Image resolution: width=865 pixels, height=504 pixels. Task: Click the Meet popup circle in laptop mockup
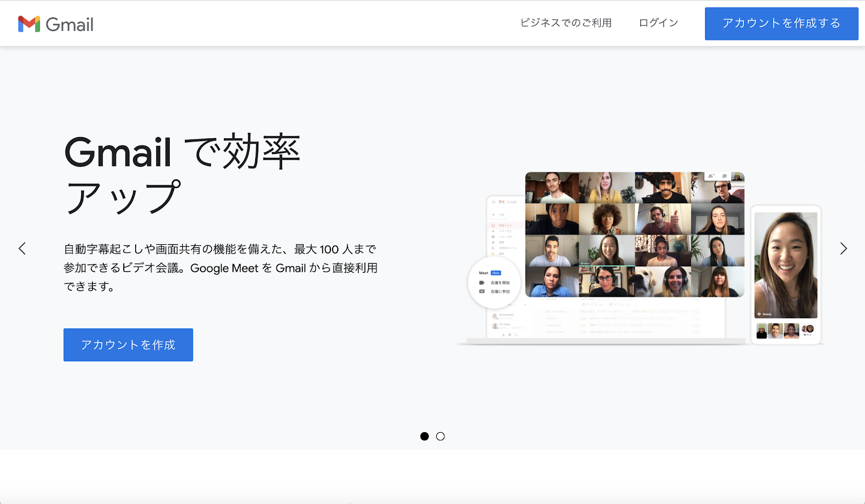(x=494, y=283)
